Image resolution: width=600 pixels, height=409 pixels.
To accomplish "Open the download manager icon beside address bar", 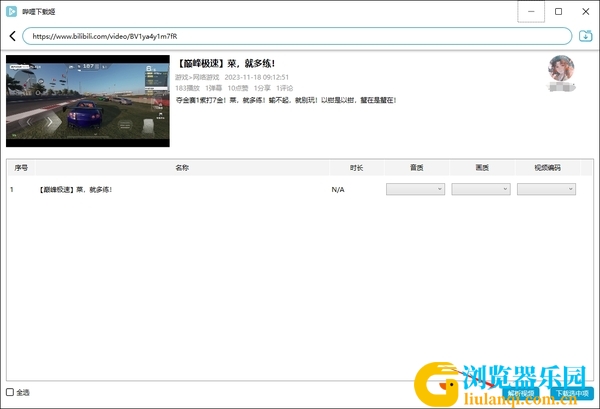I will [x=585, y=36].
